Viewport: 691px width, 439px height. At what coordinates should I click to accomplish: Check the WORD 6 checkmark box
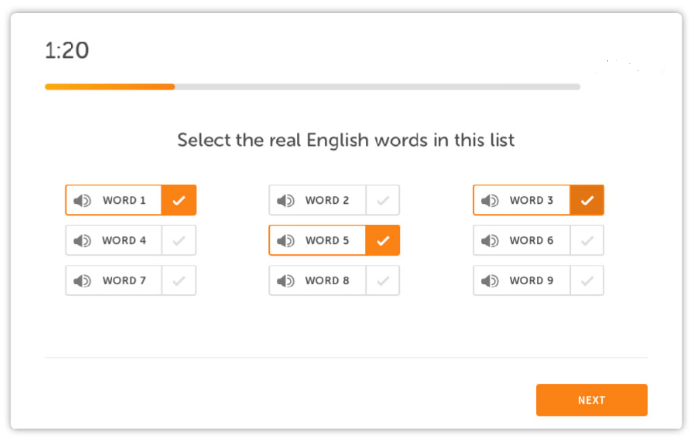click(587, 240)
